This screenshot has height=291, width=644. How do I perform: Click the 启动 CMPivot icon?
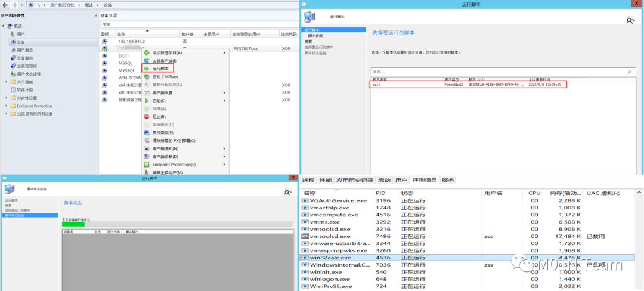[x=147, y=77]
